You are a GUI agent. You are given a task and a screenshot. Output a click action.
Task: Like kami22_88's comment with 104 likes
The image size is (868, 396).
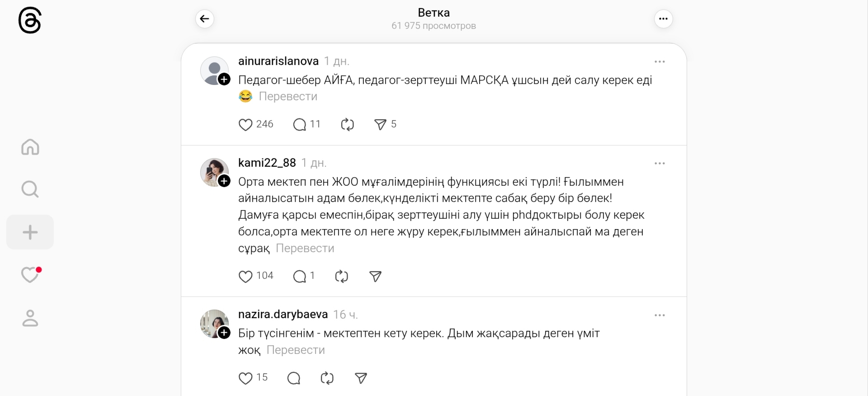pos(245,276)
